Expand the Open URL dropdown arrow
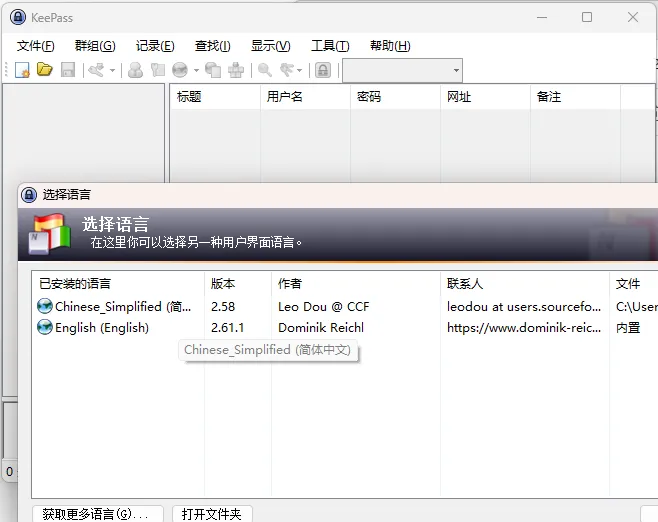Screen dimensions: 658x522 pyautogui.click(x=196, y=70)
